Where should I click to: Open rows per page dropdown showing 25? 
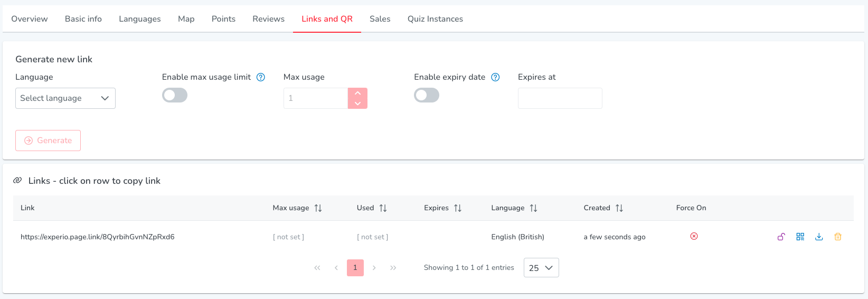(541, 268)
